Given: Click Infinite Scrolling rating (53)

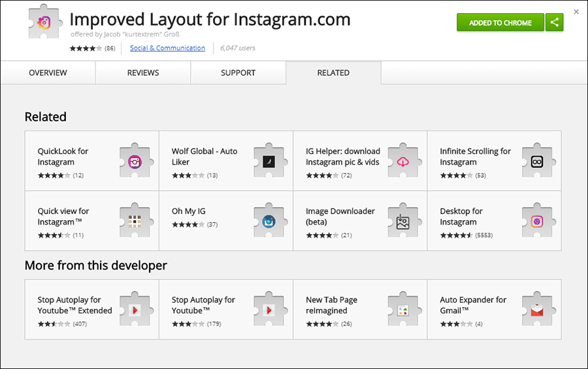Looking at the screenshot, I should click(x=463, y=175).
